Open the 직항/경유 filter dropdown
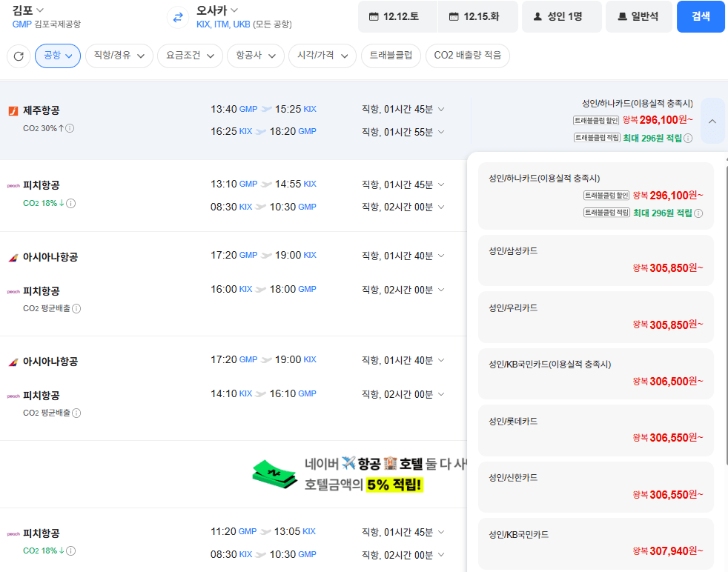This screenshot has width=728, height=572. click(119, 56)
